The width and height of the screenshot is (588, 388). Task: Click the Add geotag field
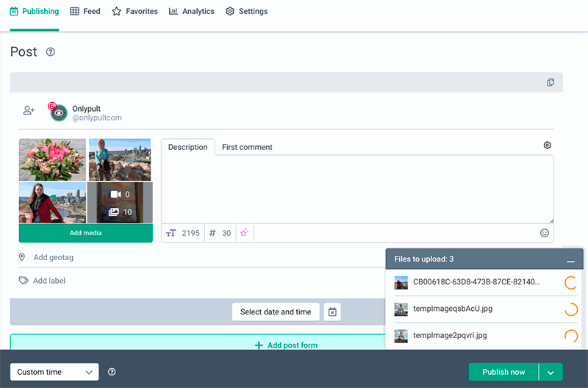coord(53,257)
